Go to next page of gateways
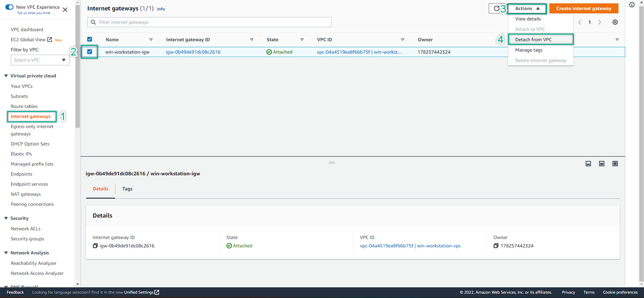This screenshot has width=644, height=298. pos(599,22)
